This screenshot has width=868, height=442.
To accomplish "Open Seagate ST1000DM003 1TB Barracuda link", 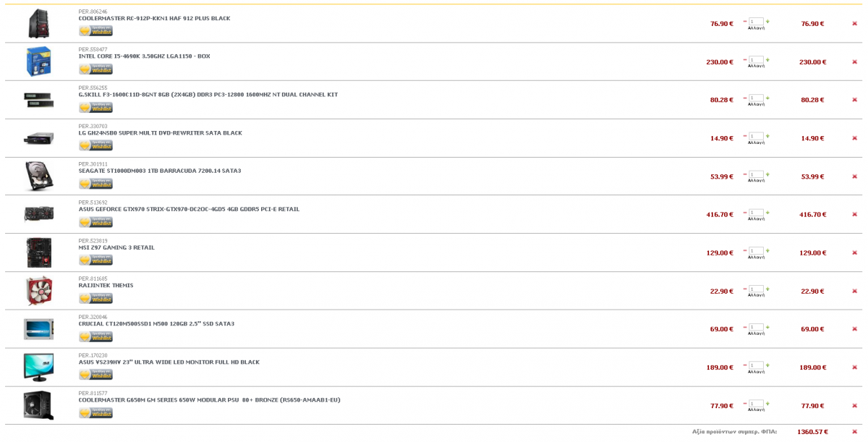I will coord(160,171).
